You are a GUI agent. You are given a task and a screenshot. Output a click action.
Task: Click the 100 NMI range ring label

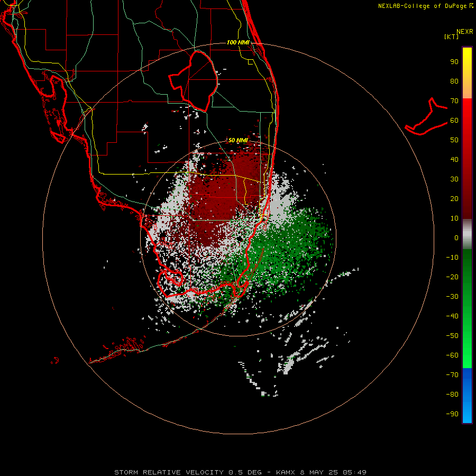pos(238,42)
